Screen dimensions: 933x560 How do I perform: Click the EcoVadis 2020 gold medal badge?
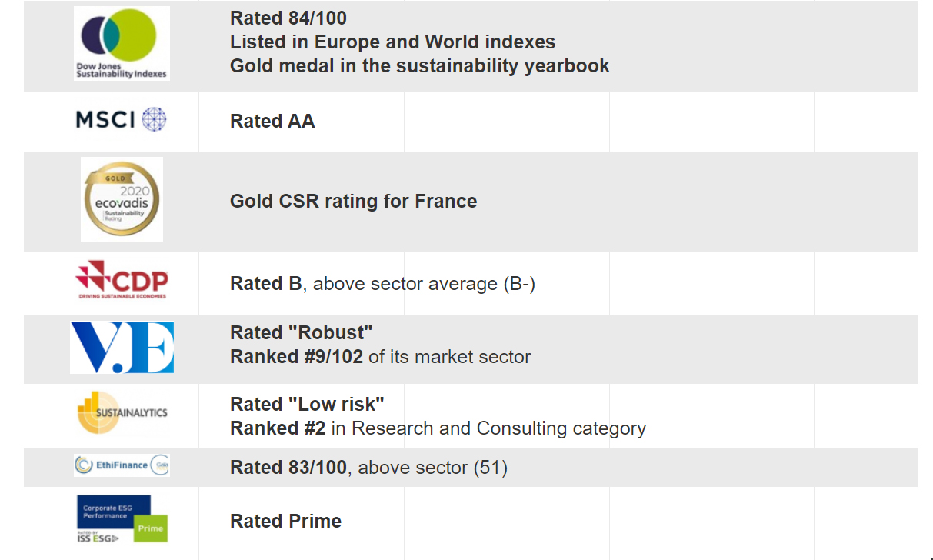[122, 199]
